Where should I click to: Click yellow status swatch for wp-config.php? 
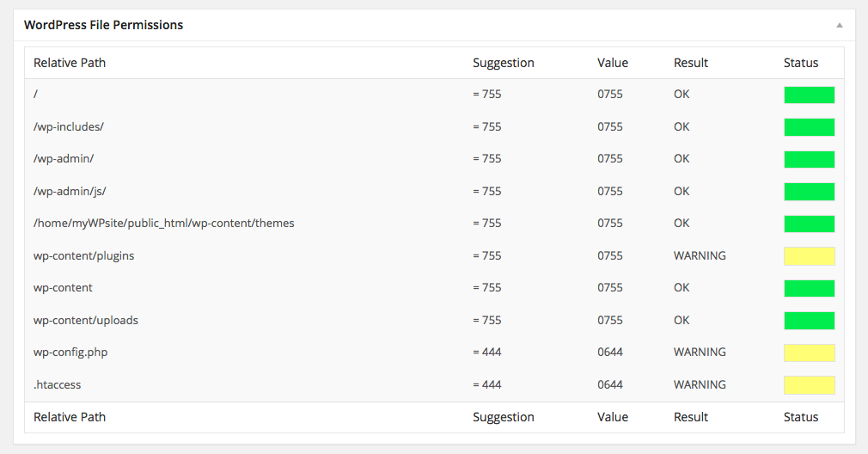[809, 353]
